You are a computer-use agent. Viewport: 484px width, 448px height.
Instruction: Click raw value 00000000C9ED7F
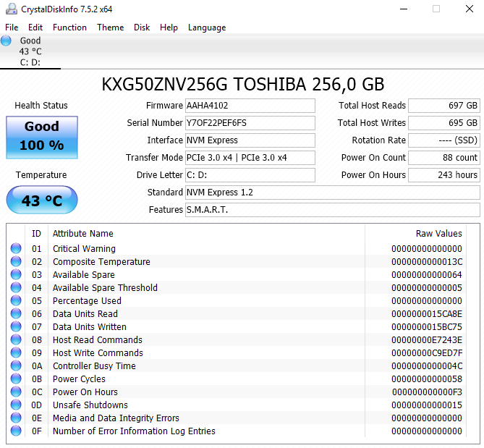click(x=427, y=352)
